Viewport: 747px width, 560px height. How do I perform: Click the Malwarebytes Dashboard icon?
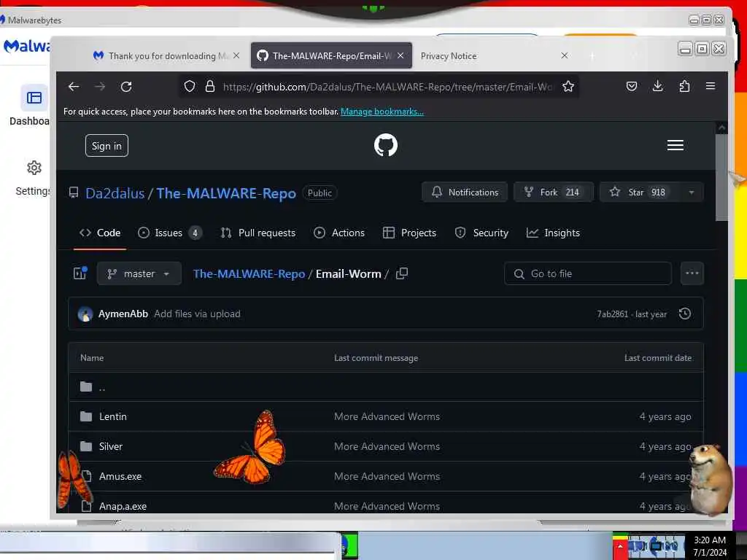click(x=34, y=98)
